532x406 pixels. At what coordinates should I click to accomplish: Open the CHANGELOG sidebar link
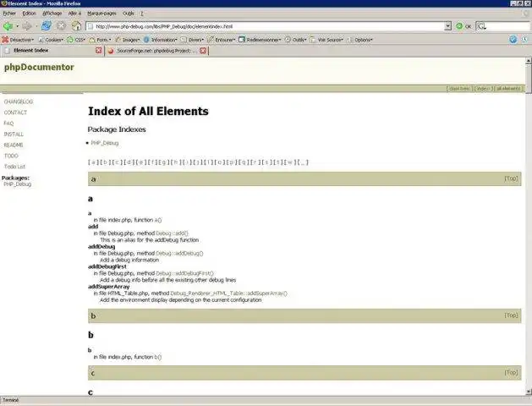click(19, 101)
